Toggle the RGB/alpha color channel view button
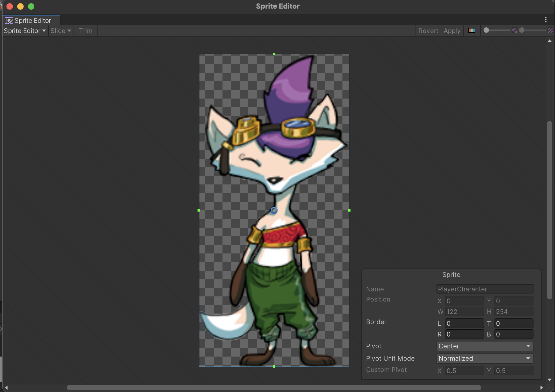555x392 pixels. [472, 31]
